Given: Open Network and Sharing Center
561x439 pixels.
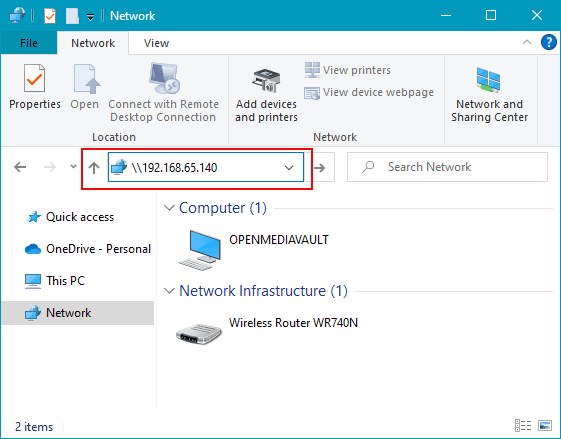Looking at the screenshot, I should click(x=489, y=95).
